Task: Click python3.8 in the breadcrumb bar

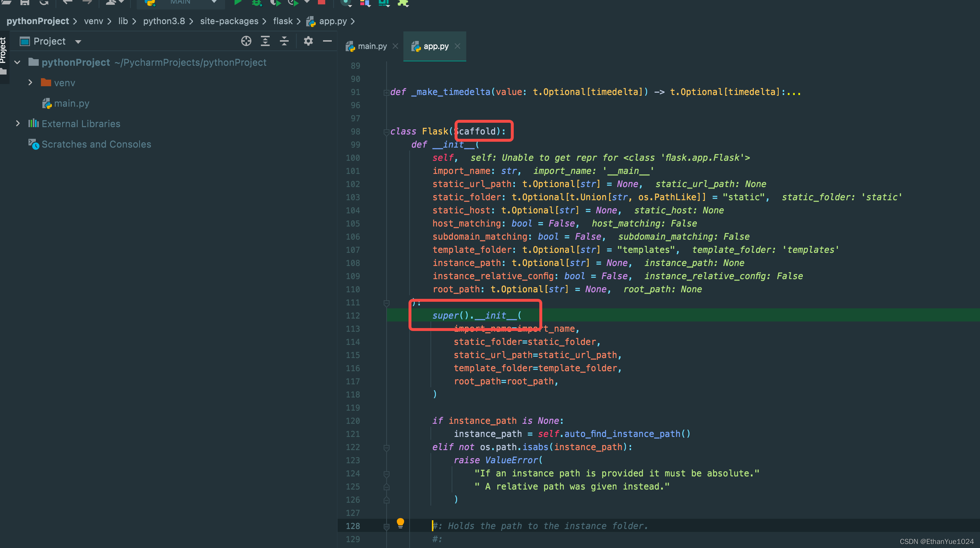Action: click(164, 21)
